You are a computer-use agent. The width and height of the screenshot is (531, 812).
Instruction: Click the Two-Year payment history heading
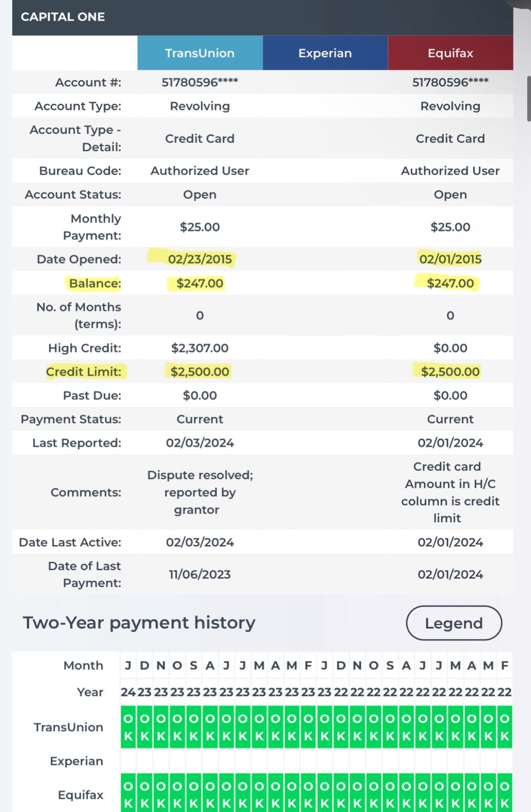[139, 622]
